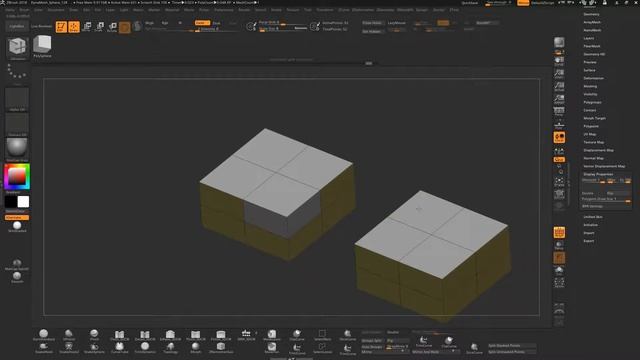Click the Zoom canvas icon
Screen dimensions: 640x360
pos(559,74)
